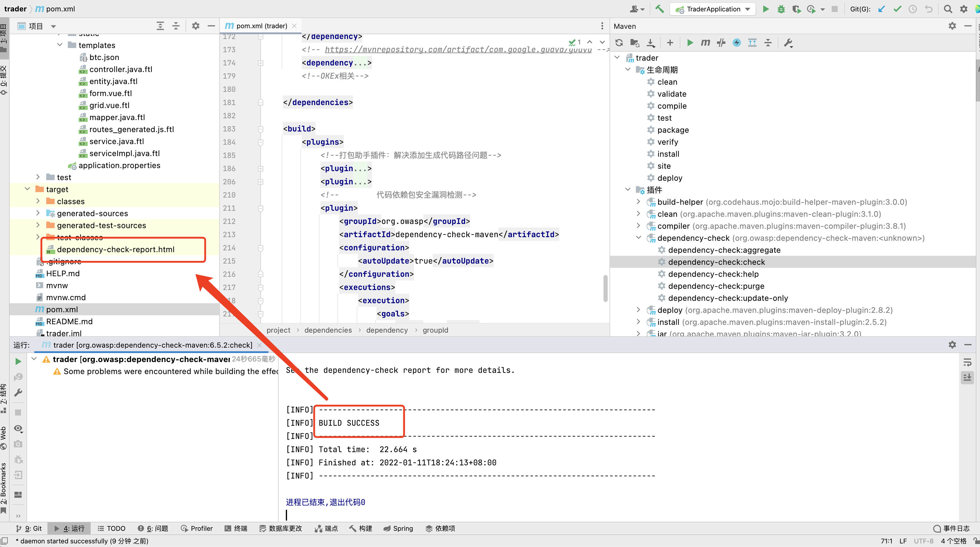Click the Maven settings wrench icon
Screen dimensions: 980x547
(x=788, y=43)
